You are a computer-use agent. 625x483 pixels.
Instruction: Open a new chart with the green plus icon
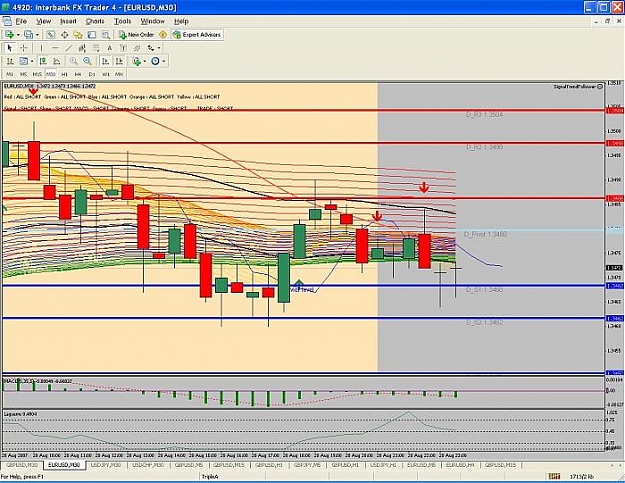pos(10,35)
